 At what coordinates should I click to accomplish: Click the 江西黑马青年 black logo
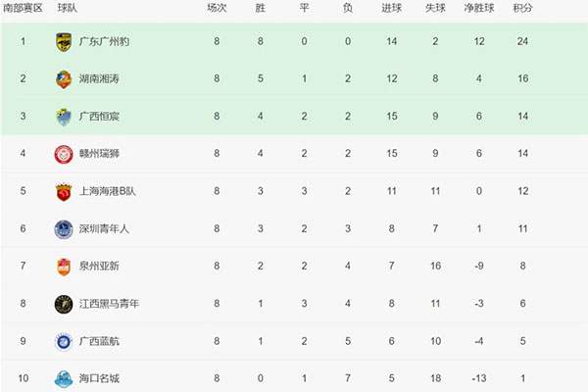[x=64, y=304]
